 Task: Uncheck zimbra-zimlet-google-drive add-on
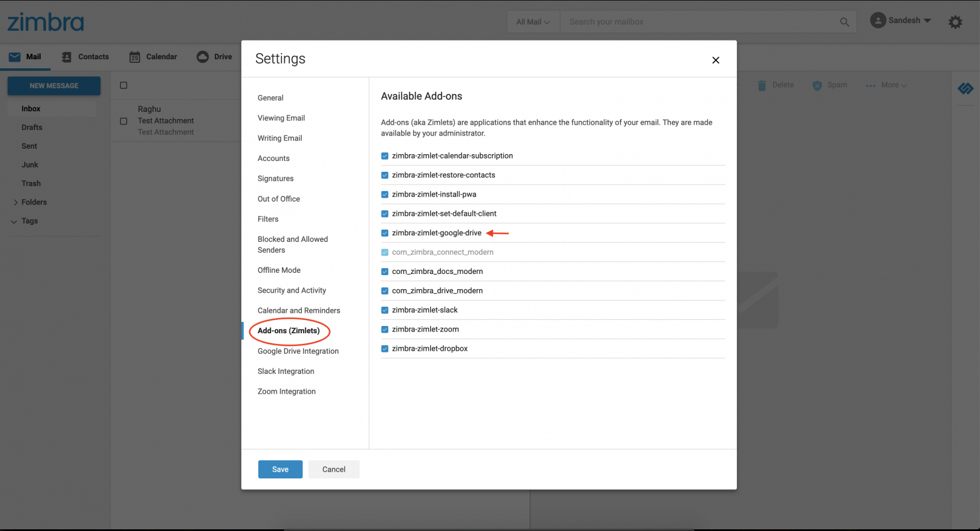[385, 233]
